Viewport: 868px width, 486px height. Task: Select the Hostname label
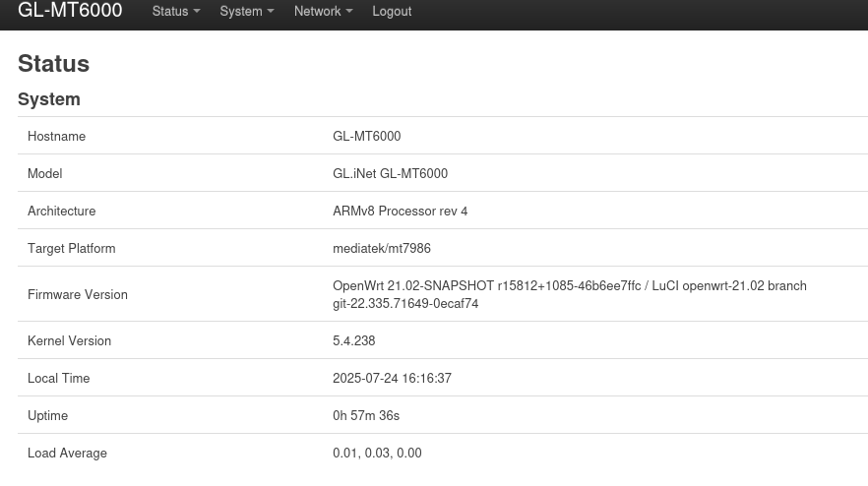coord(56,136)
